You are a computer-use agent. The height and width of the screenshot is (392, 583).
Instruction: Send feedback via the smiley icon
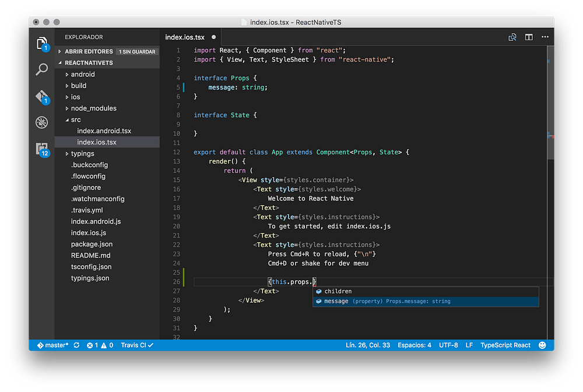(542, 345)
